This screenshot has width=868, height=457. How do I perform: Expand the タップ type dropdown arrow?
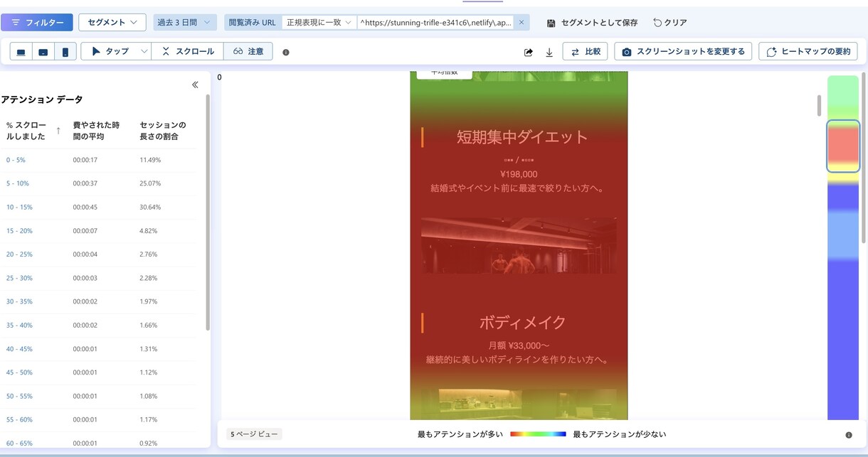coord(144,52)
